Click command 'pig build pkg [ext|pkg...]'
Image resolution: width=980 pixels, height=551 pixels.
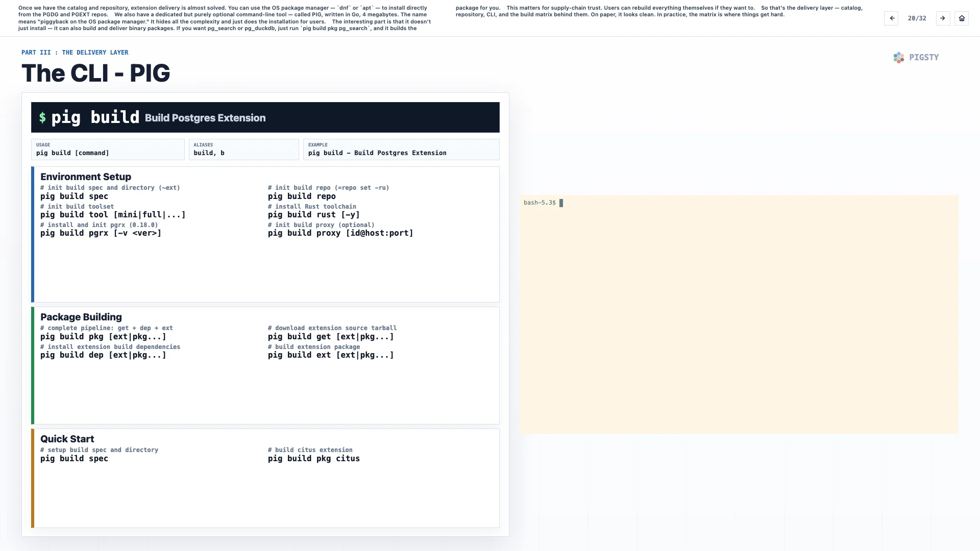[103, 337]
